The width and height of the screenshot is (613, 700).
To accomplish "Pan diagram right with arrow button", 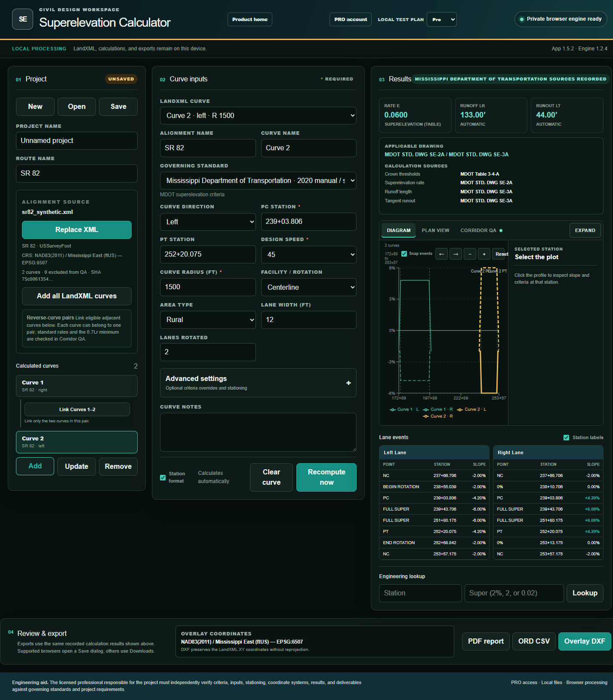I will (456, 254).
